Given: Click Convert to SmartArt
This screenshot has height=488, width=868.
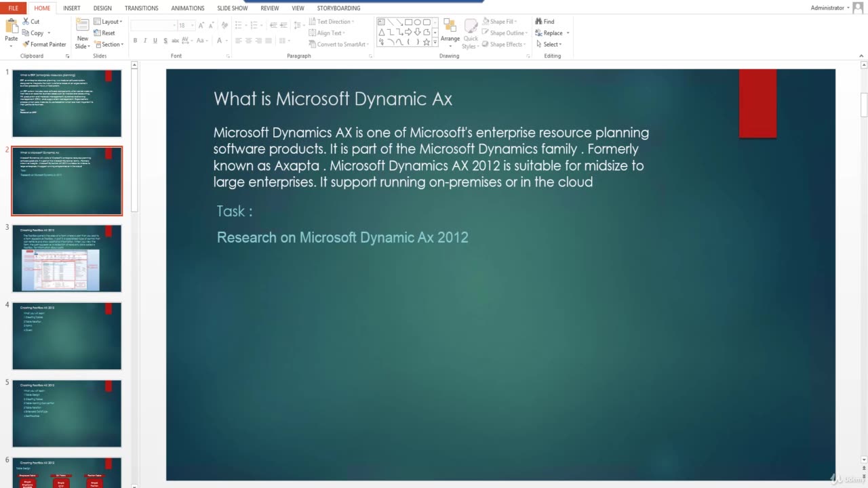Looking at the screenshot, I should (338, 44).
